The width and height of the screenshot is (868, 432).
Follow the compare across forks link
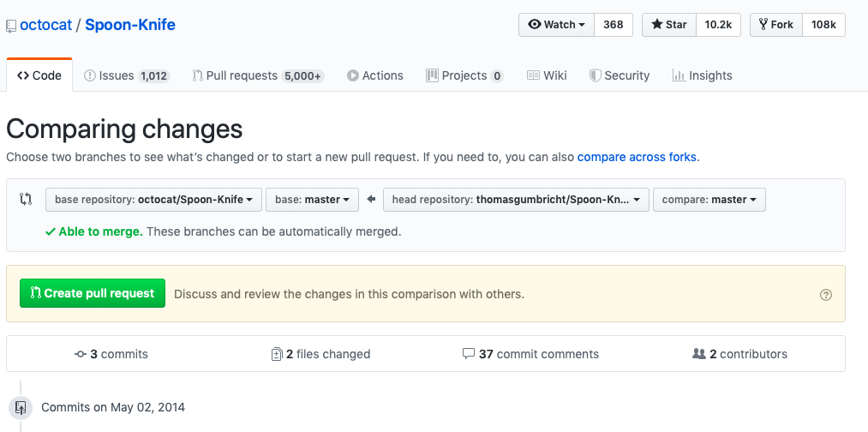[x=637, y=157]
